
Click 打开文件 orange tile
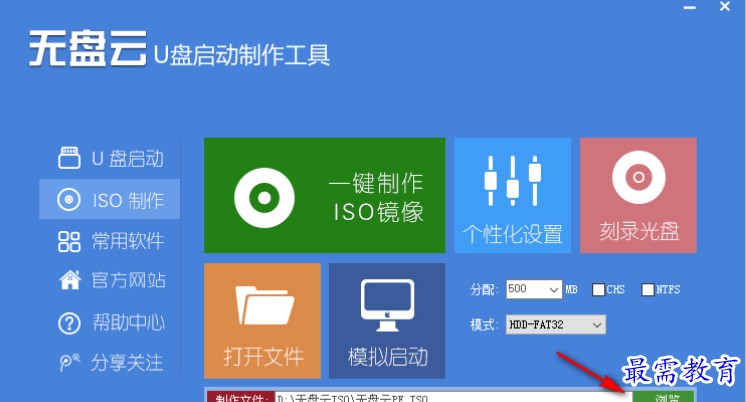(262, 321)
